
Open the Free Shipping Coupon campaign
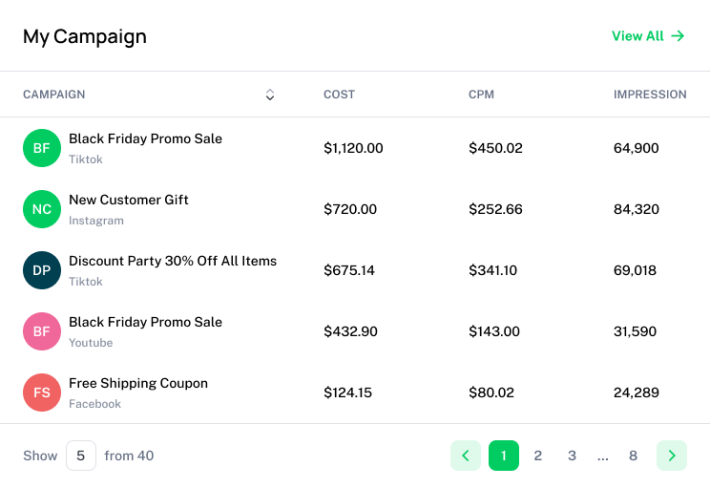[138, 383]
